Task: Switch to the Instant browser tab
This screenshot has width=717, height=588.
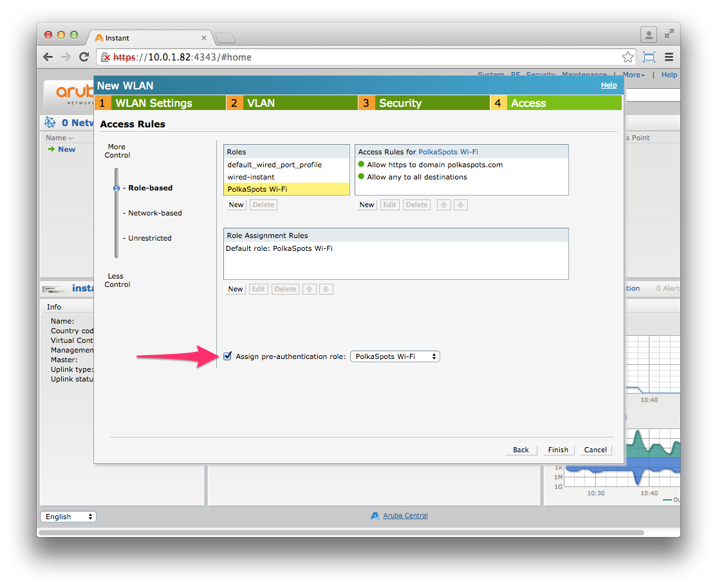Action: tap(149, 38)
